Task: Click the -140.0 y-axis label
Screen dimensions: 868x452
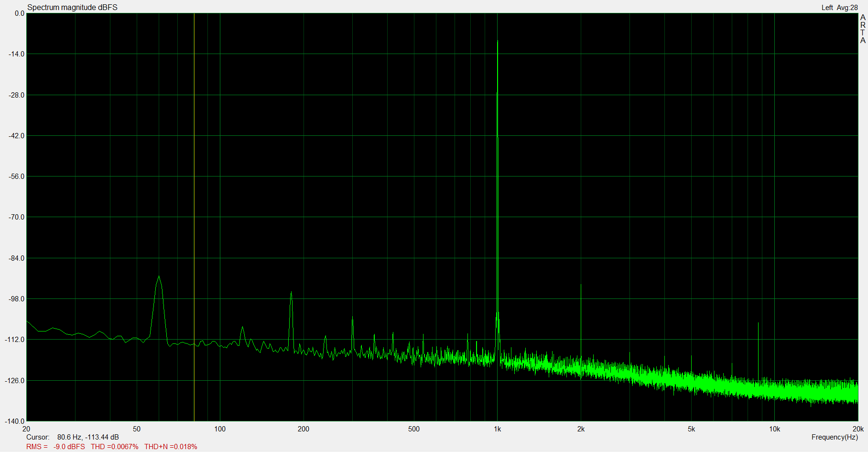Action: 15,421
